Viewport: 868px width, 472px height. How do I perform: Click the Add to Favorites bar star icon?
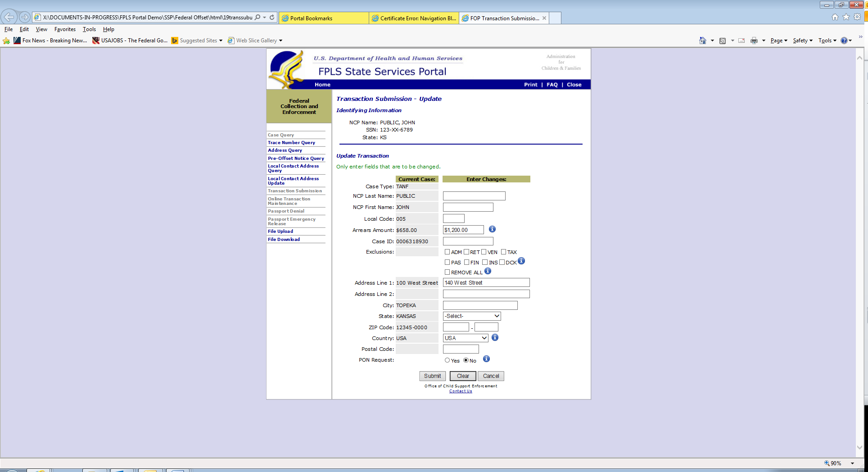click(x=6, y=41)
